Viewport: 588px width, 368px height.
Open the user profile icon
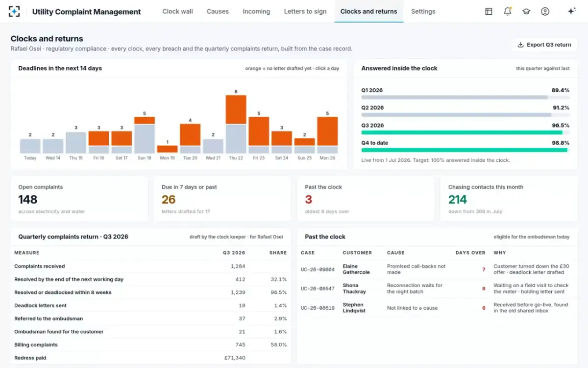tap(545, 11)
